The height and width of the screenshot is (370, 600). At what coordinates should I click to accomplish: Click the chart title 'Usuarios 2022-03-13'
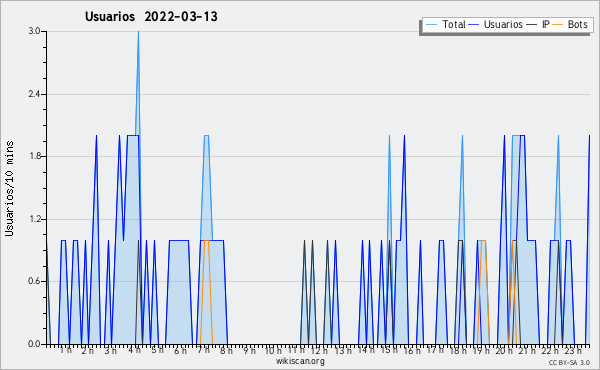(x=151, y=16)
